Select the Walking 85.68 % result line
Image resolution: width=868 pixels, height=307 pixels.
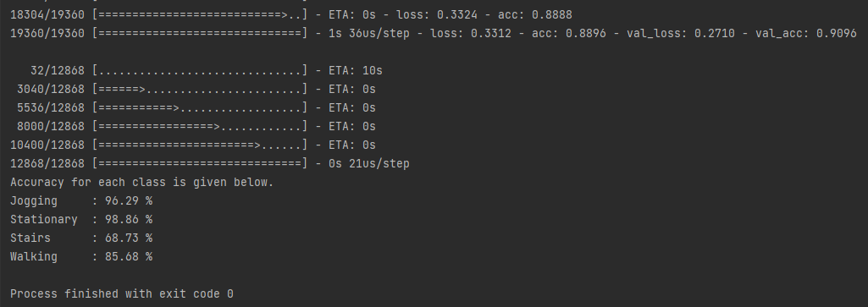[81, 256]
